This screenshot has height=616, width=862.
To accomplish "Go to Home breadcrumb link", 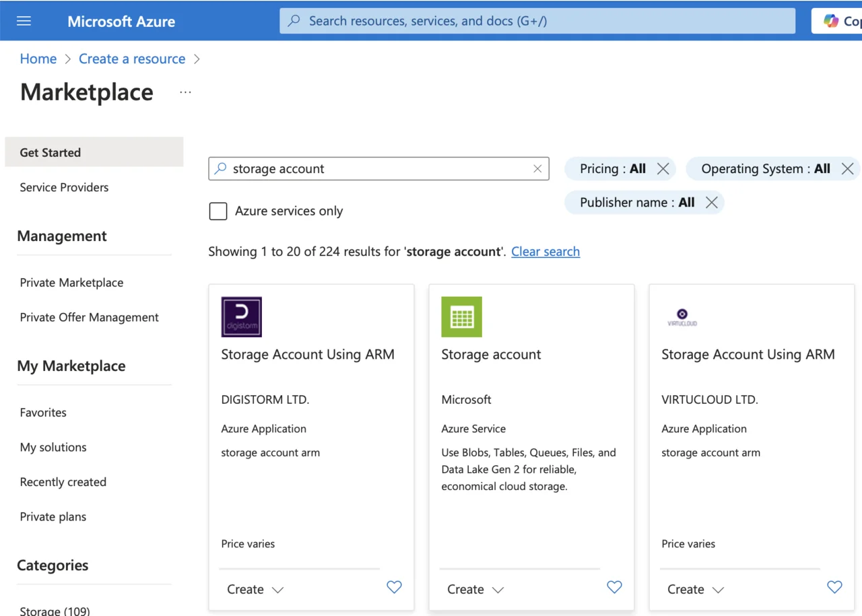I will pyautogui.click(x=38, y=59).
